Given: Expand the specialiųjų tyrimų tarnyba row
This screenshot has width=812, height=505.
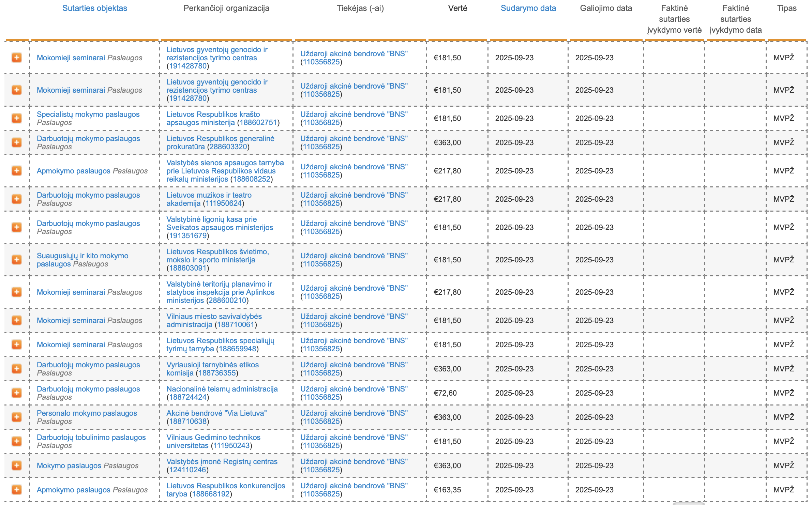Looking at the screenshot, I should coord(16,345).
